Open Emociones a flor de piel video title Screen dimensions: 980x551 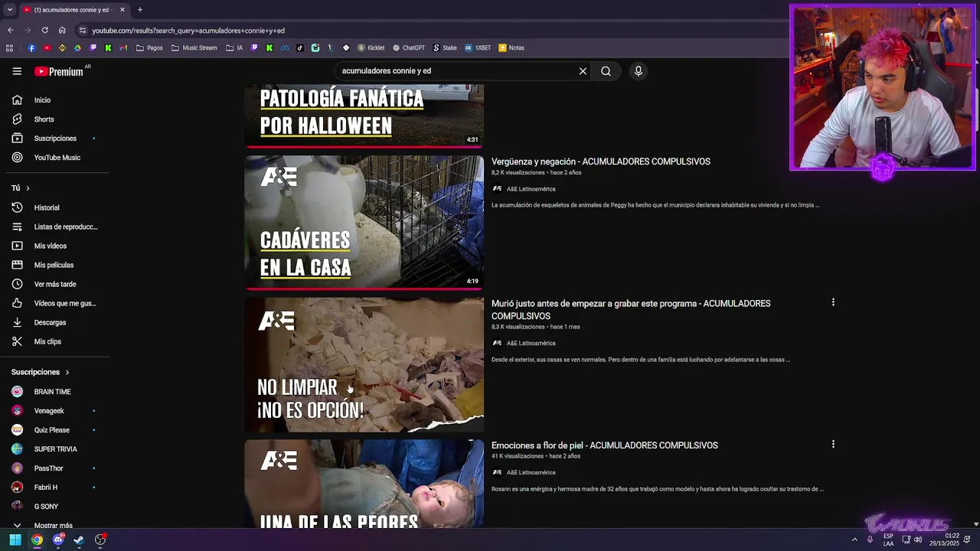coord(605,445)
